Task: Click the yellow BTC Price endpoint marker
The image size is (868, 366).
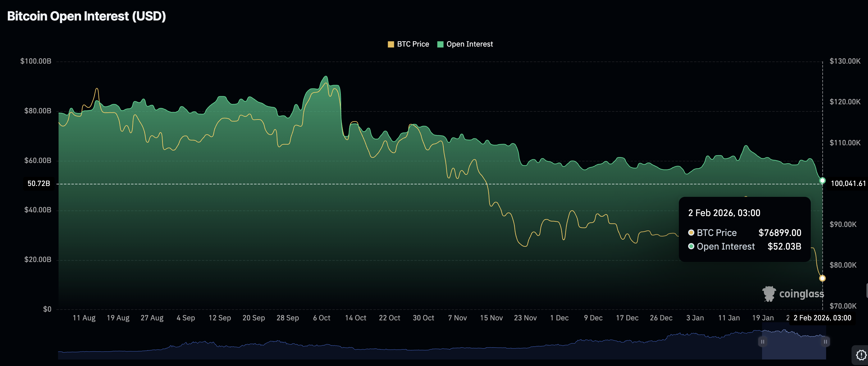Action: (822, 278)
